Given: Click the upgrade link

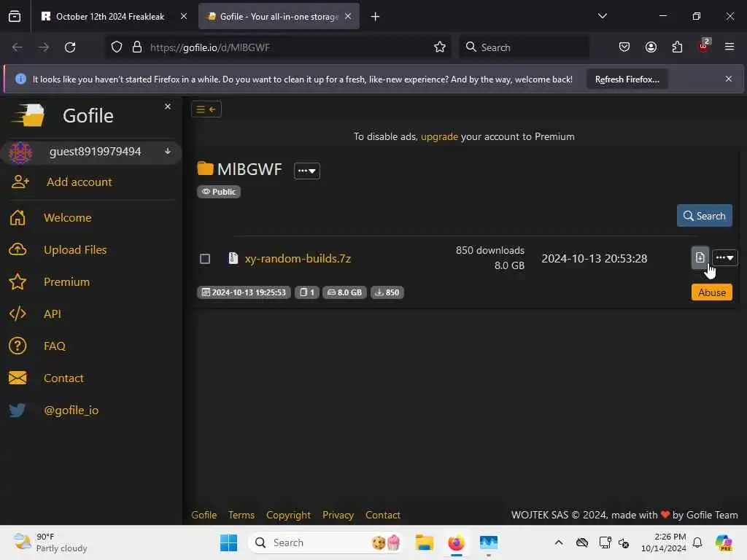Looking at the screenshot, I should (439, 136).
